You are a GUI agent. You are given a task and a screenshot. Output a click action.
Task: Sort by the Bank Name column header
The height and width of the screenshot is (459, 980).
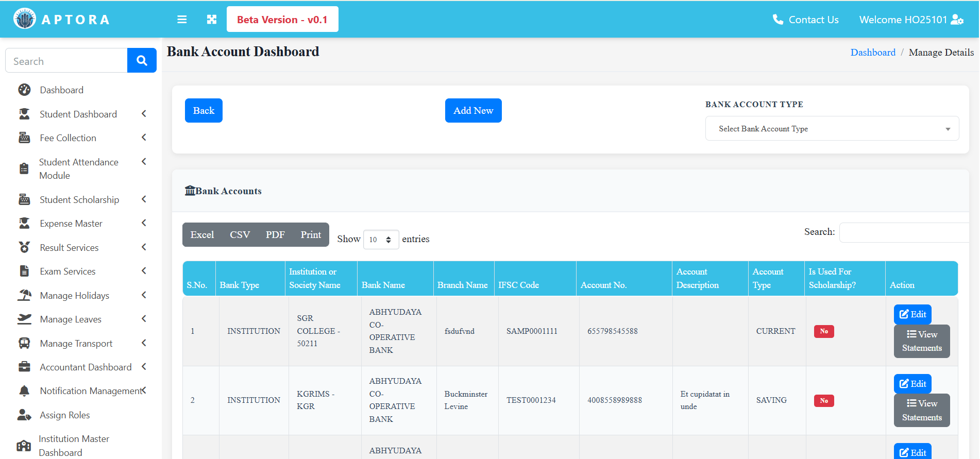(395, 278)
